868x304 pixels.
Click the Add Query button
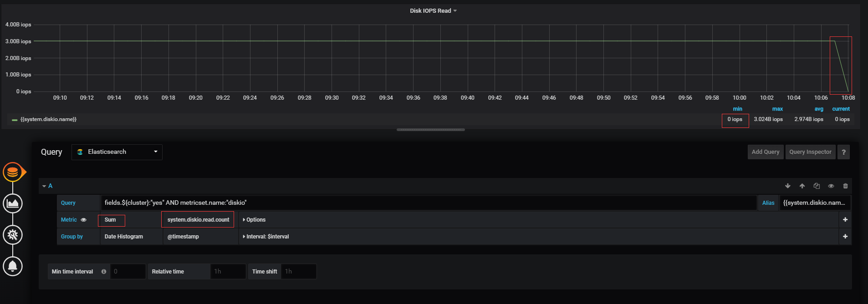765,152
